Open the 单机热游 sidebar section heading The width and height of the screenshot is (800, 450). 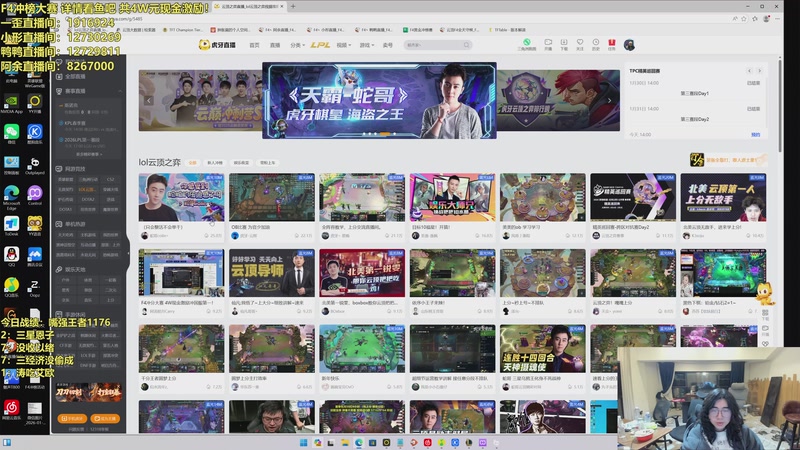coord(76,224)
